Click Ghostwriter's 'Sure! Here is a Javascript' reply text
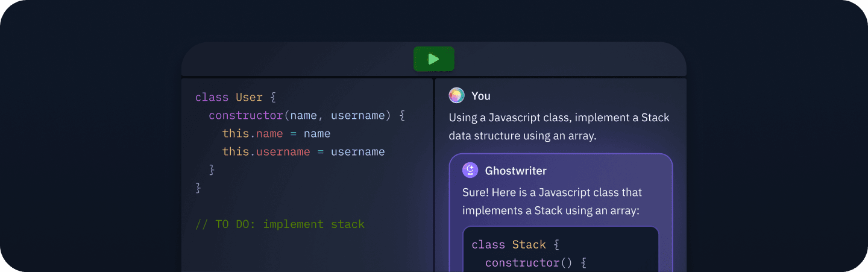 coord(552,201)
